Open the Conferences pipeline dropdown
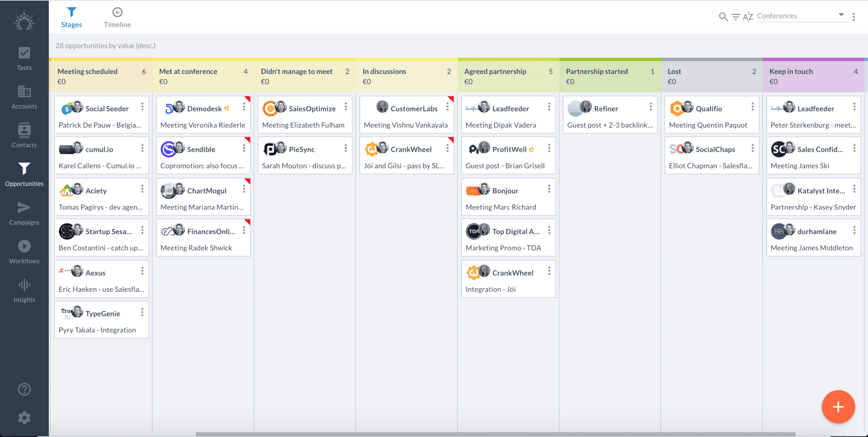The width and height of the screenshot is (868, 437). pyautogui.click(x=801, y=16)
